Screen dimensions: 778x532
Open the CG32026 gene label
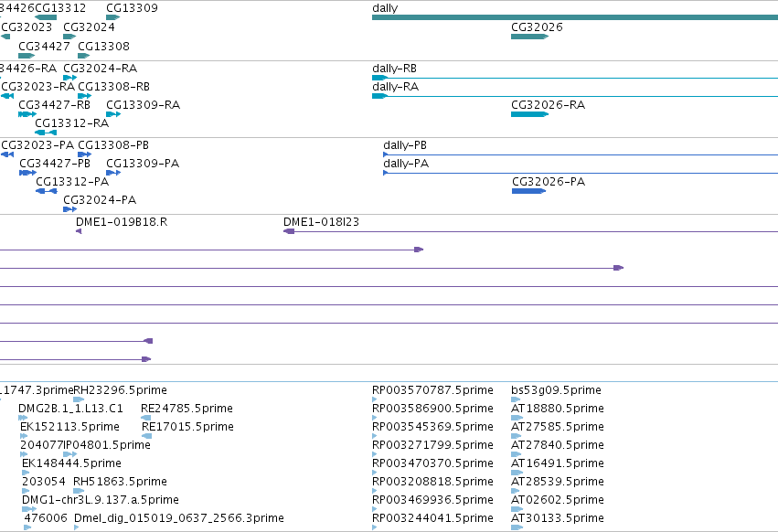[537, 27]
